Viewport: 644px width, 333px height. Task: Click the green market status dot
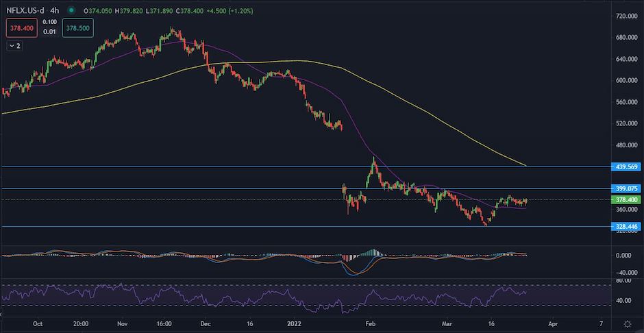coord(72,11)
